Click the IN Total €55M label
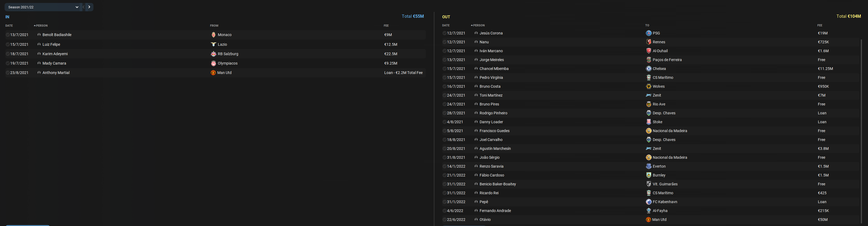Viewport: 868px width, 226px height. 413,16
